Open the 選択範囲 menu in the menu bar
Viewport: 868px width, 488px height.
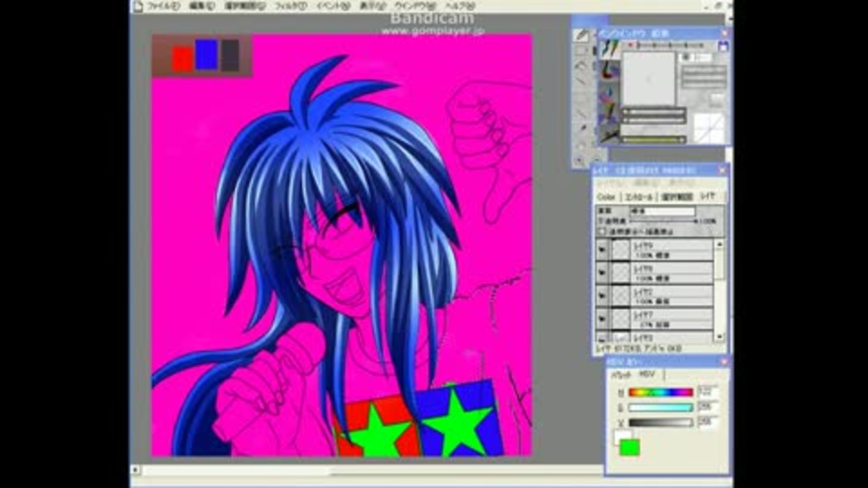point(245,6)
